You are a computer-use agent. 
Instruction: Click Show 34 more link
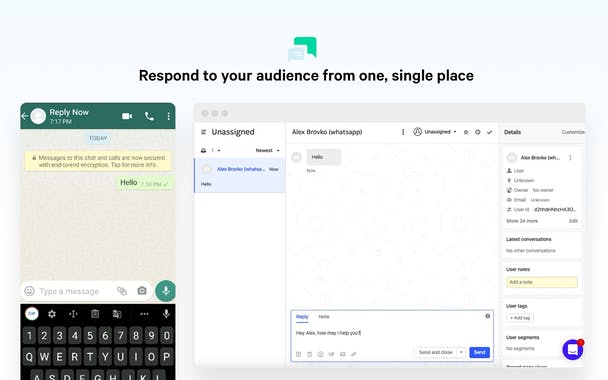tap(522, 221)
